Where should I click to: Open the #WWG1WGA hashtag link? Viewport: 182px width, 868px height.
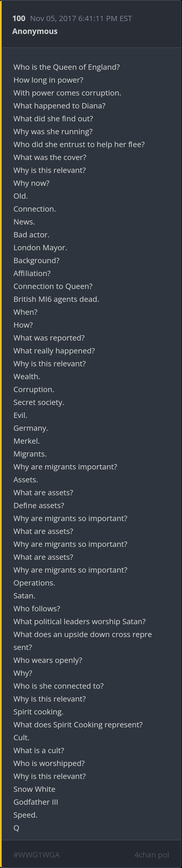(36, 855)
